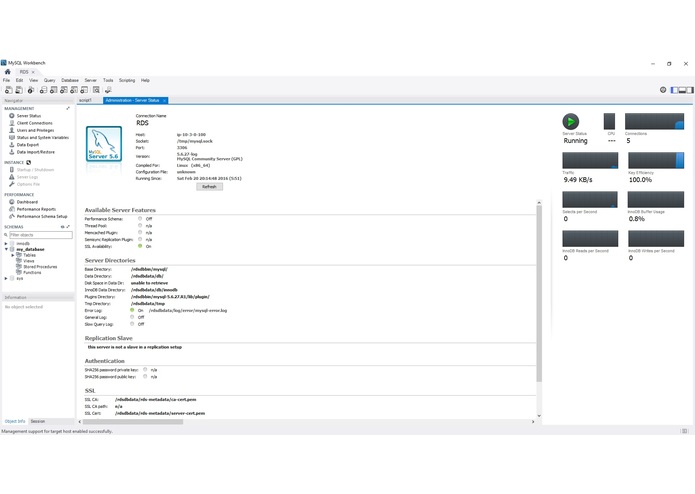Open Server Status in Management
Screen dimensions: 695x494
click(x=29, y=116)
